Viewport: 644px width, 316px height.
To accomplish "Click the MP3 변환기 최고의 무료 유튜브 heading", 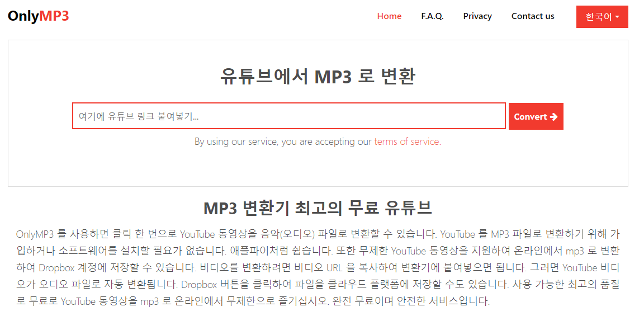I will (318, 209).
